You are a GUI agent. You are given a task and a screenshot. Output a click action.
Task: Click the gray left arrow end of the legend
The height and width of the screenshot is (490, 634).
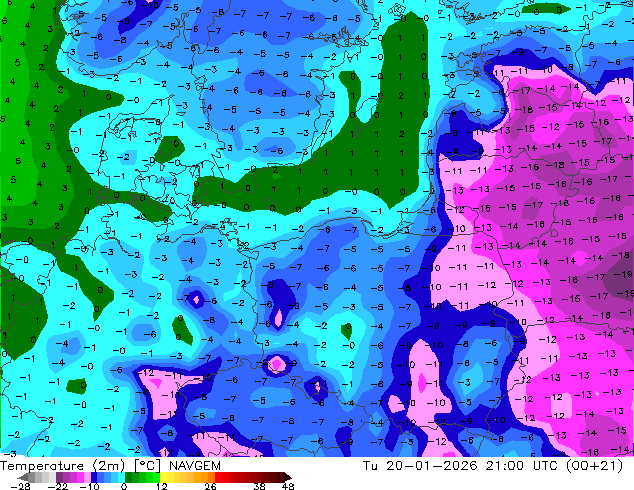[x=23, y=477]
